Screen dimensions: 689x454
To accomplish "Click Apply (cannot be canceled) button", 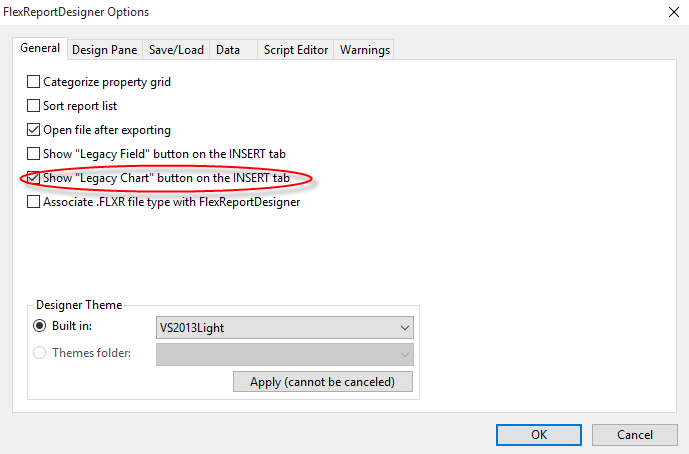I will pos(323,381).
